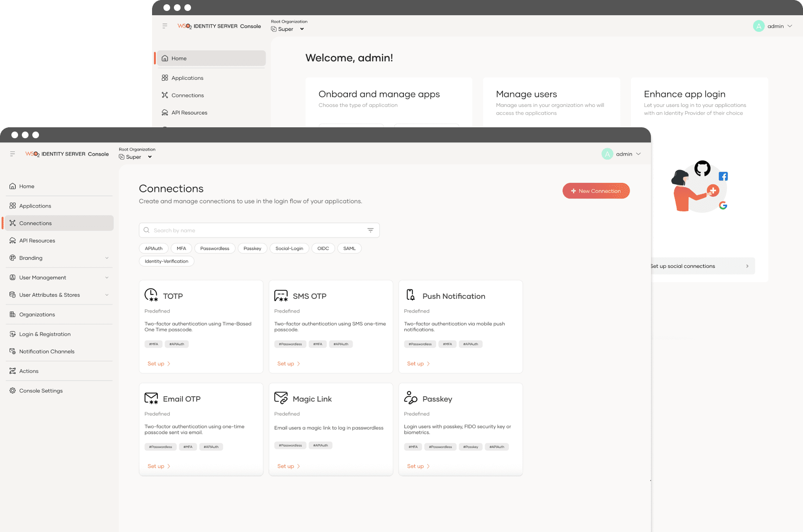Toggle the Passwordless filter chip

(x=214, y=248)
